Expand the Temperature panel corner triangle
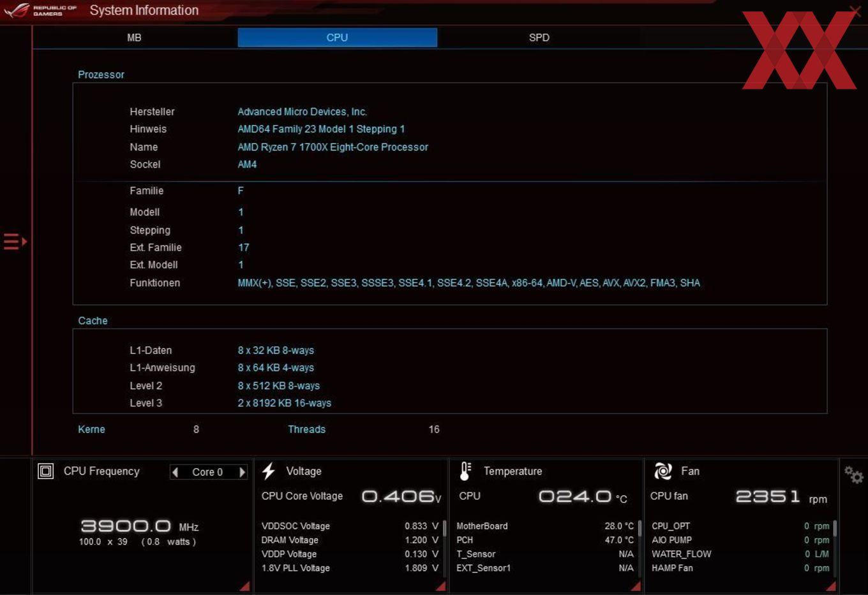 click(x=636, y=586)
